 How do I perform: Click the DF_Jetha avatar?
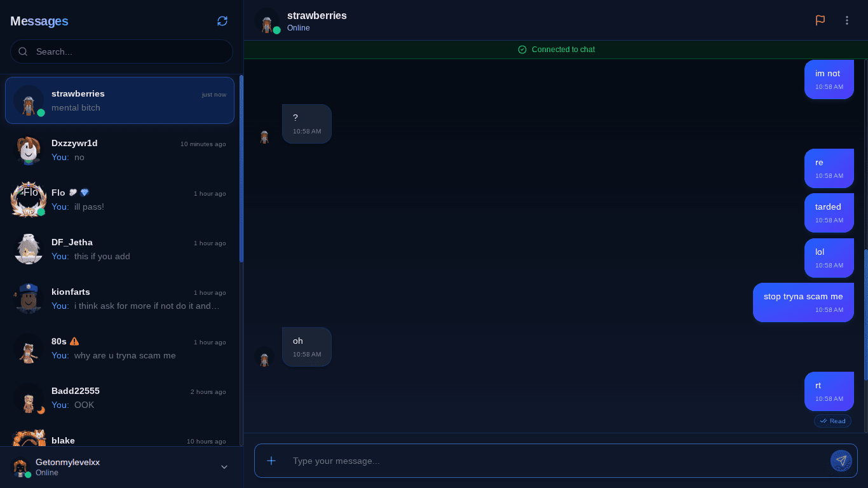(29, 249)
